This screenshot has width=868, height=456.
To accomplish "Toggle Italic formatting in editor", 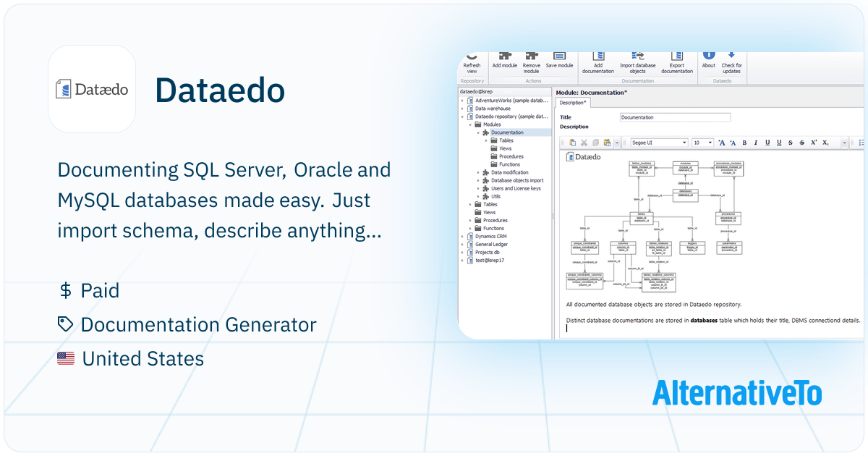I will [756, 143].
